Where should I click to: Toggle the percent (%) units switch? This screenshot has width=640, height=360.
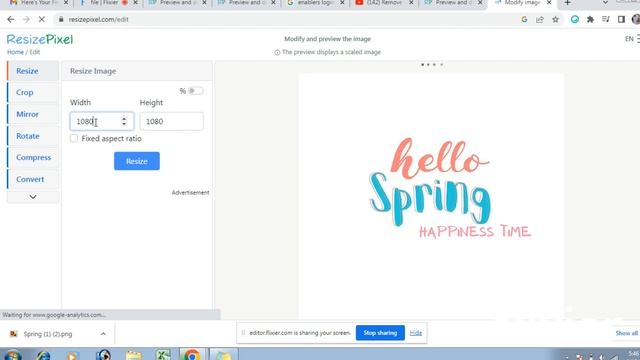195,91
